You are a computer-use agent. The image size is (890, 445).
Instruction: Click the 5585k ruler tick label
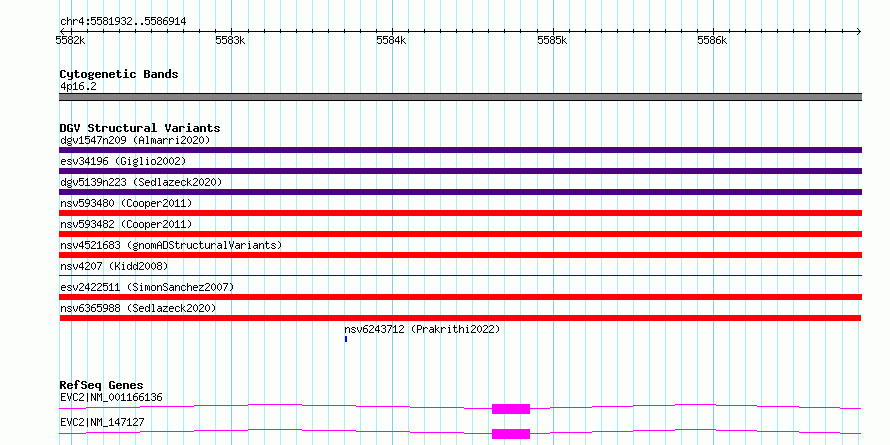point(552,40)
